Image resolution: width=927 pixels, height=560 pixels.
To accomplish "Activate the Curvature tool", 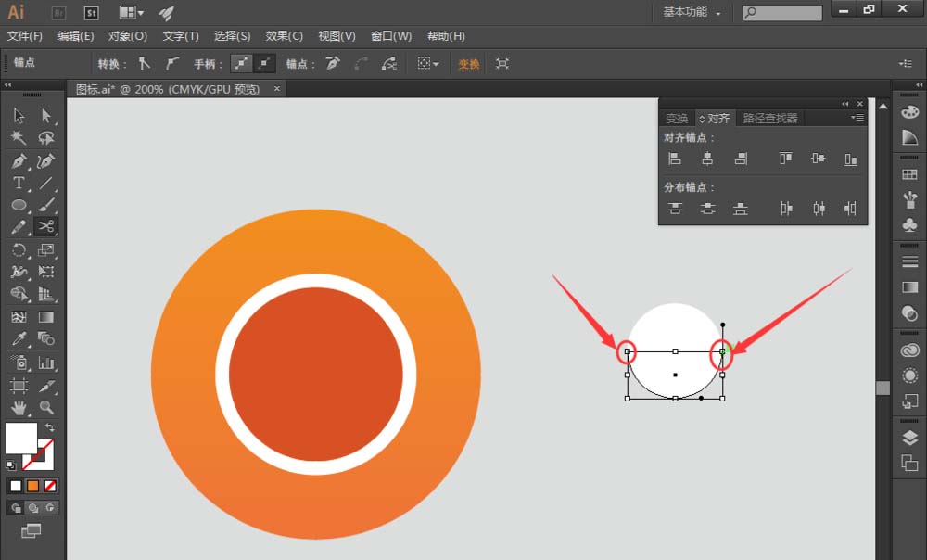I will [46, 160].
